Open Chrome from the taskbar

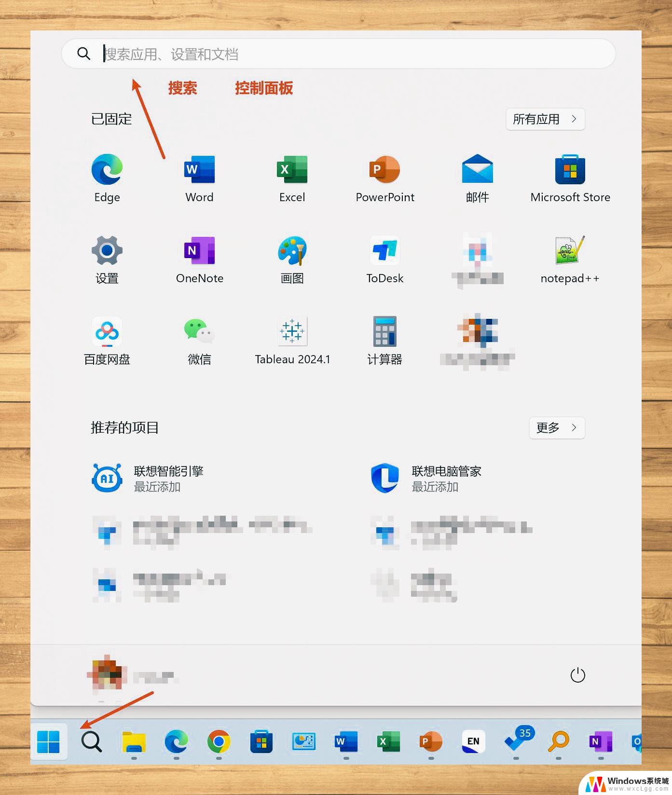219,741
